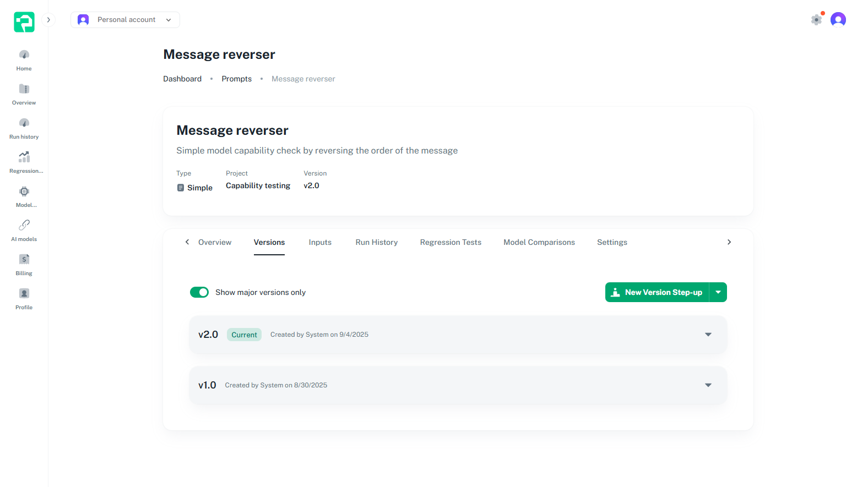
Task: Click 'Created by System on 9/4/2025' text
Action: [319, 335]
